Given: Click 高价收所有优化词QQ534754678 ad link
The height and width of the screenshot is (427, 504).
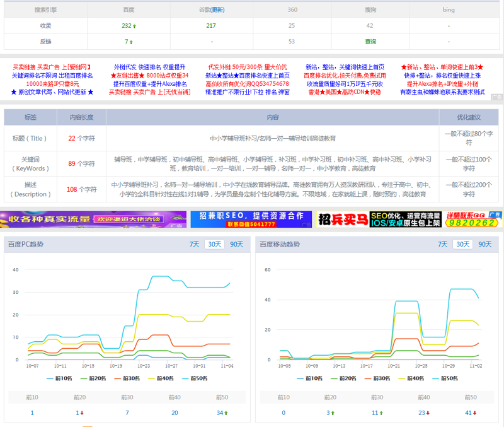Looking at the screenshot, I should pos(247,84).
